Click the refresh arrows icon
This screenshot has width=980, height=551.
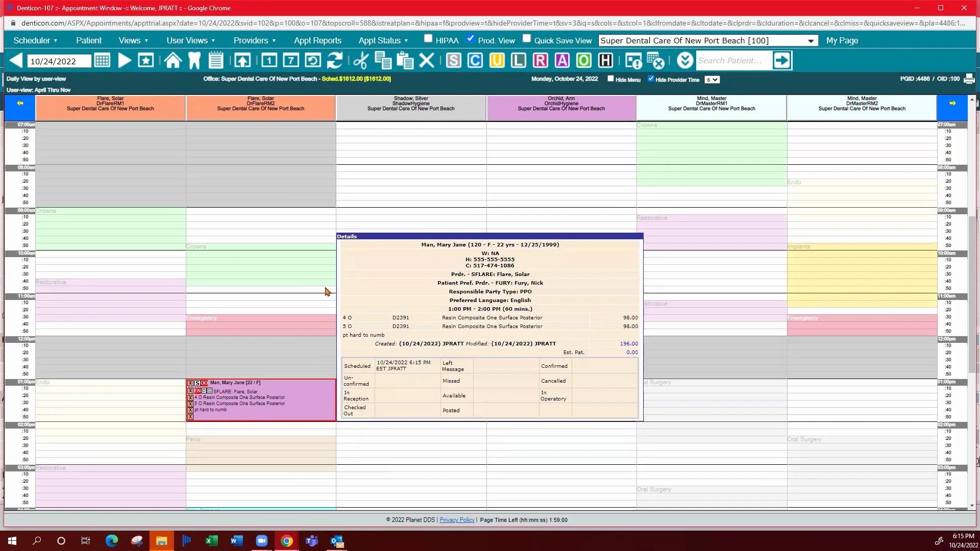tap(335, 61)
